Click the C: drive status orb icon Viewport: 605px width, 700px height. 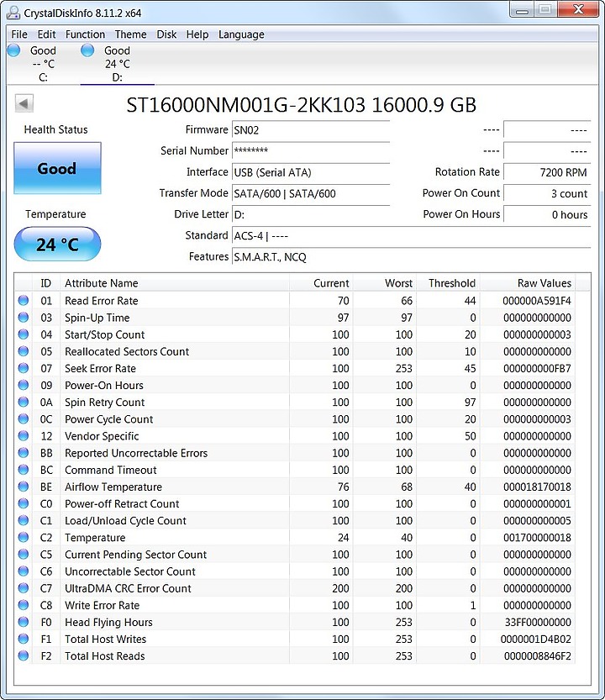click(13, 50)
